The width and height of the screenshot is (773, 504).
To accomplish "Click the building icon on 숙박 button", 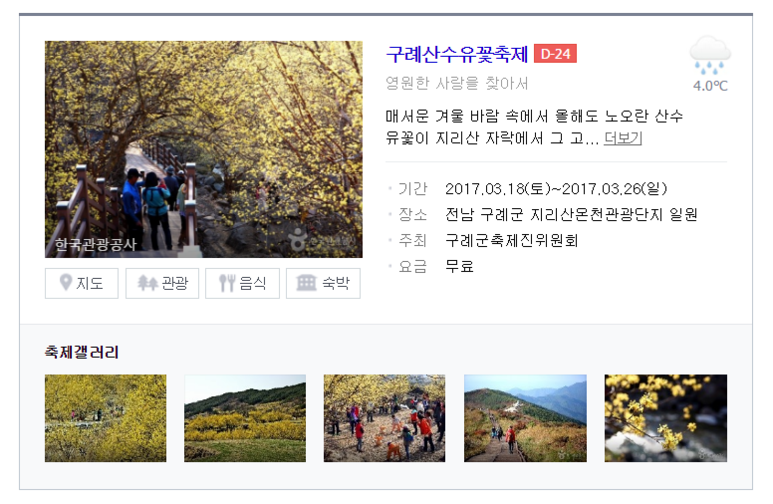I will pos(306,283).
